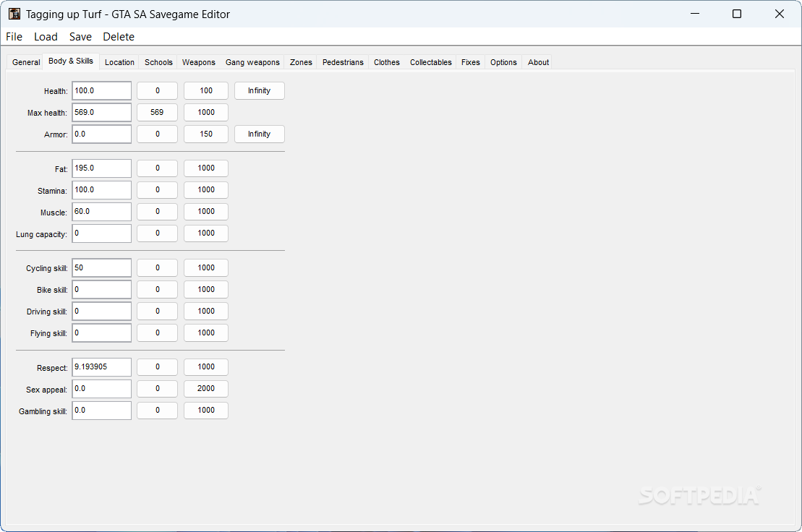Image resolution: width=802 pixels, height=532 pixels.
Task: Set Bike skill to 1000
Action: pyautogui.click(x=206, y=290)
